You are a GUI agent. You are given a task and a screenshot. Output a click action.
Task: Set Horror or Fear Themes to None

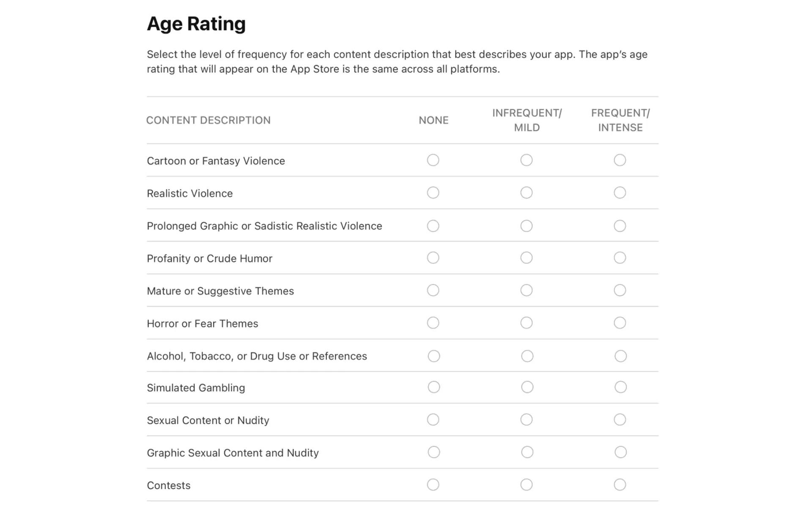(x=433, y=323)
